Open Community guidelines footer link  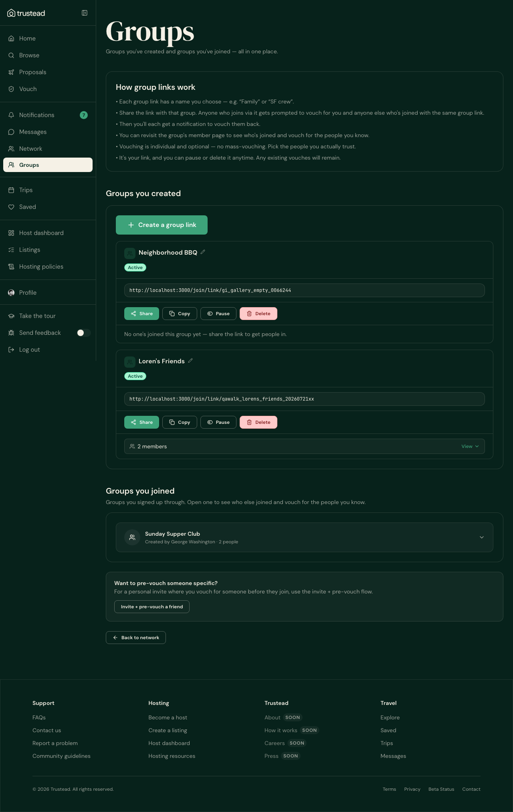[61, 756]
